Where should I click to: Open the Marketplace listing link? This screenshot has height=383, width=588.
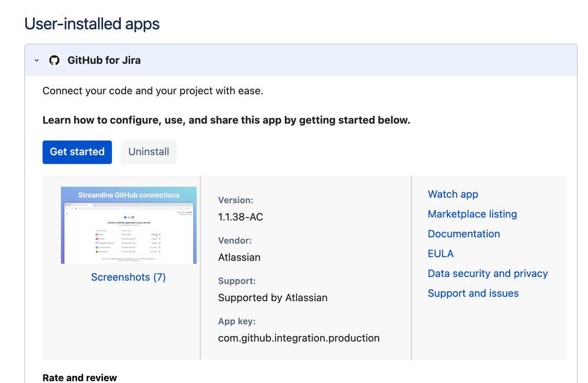coord(472,214)
